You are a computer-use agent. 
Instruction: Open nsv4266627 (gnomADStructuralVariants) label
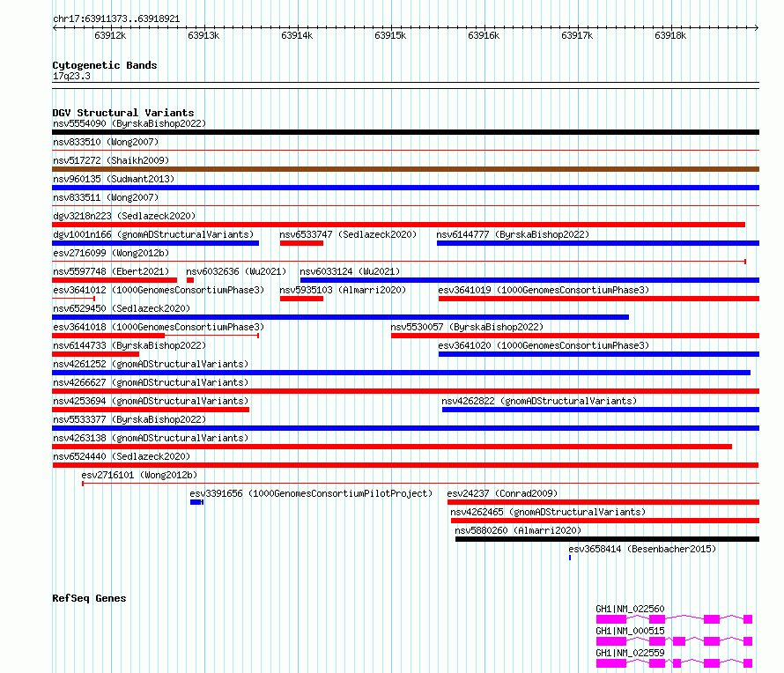[151, 382]
